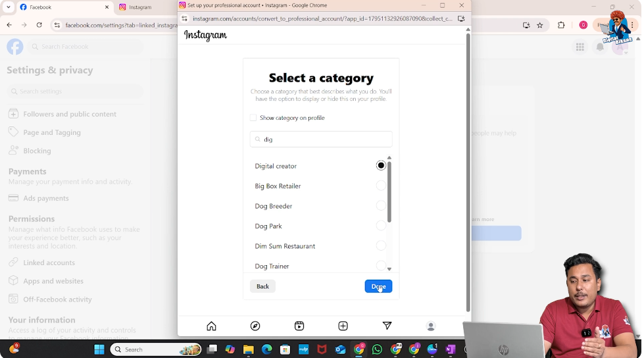Open the Reels icon in Instagram bar
The image size is (644, 358).
pyautogui.click(x=299, y=326)
